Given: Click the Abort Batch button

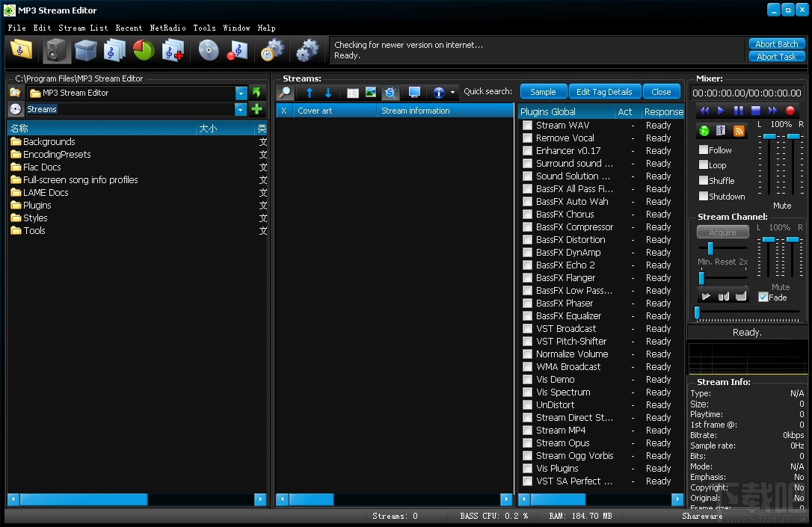Looking at the screenshot, I should [x=776, y=44].
